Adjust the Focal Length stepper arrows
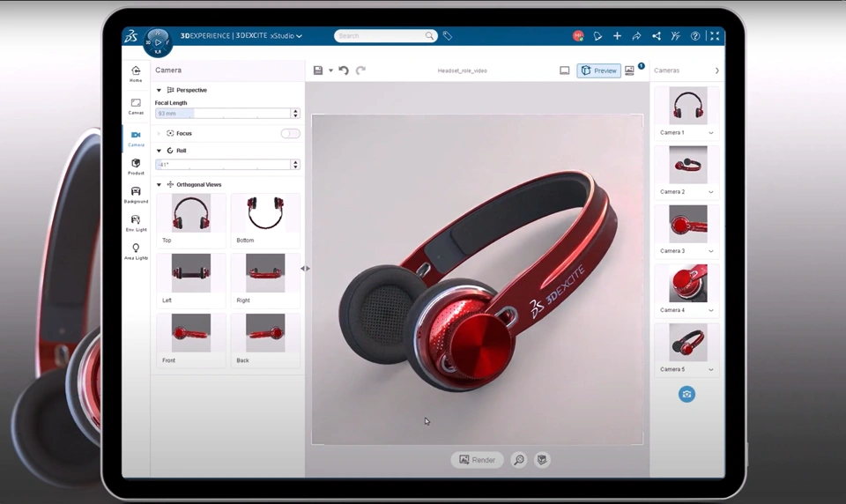The image size is (846, 504). [295, 114]
